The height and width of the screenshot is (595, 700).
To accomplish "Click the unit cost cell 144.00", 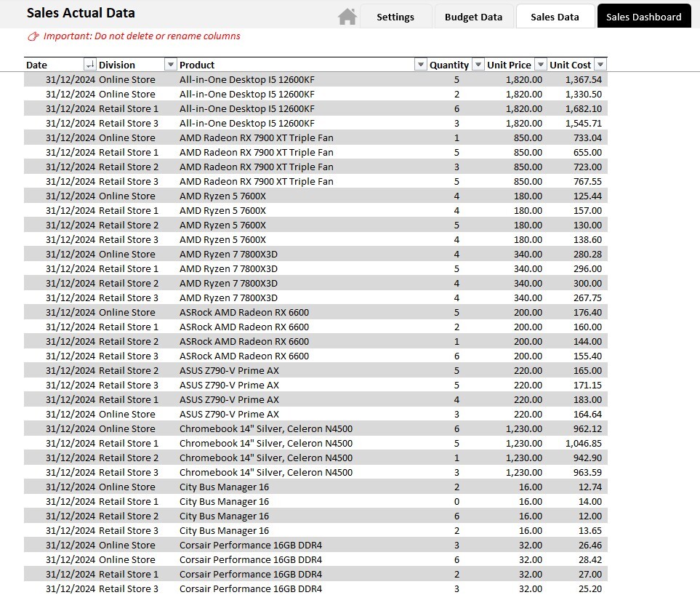I will tap(587, 342).
